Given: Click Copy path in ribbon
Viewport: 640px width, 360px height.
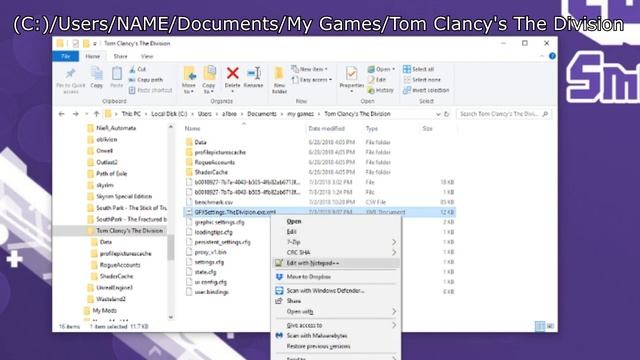Looking at the screenshot, I should (146, 80).
